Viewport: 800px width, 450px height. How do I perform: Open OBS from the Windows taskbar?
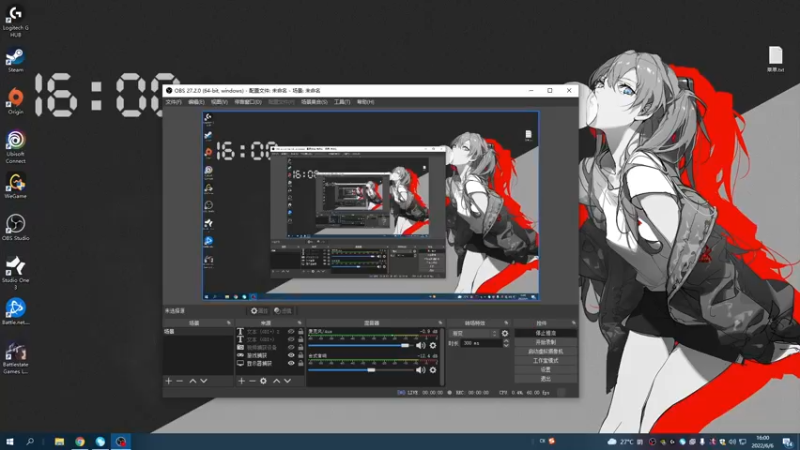click(120, 441)
